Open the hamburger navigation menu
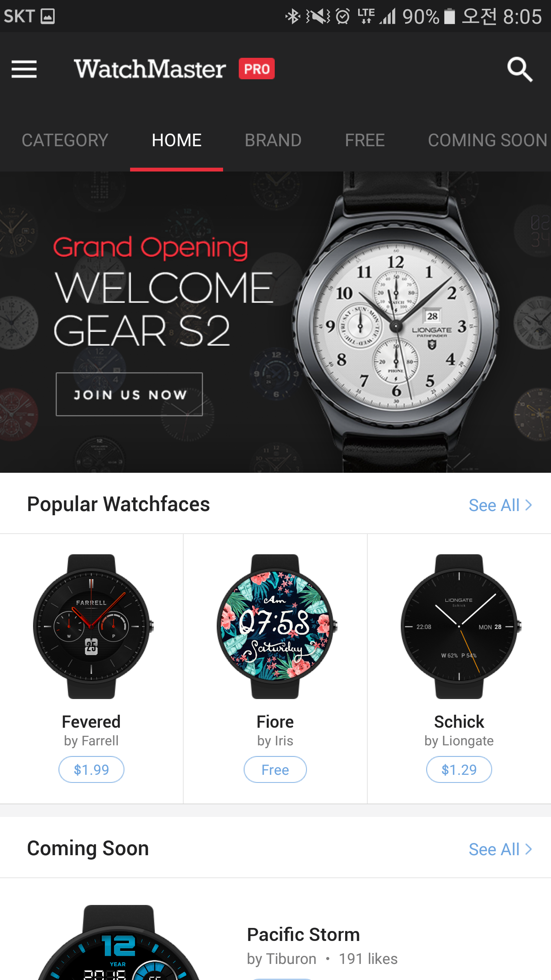The height and width of the screenshot is (980, 551). (24, 69)
